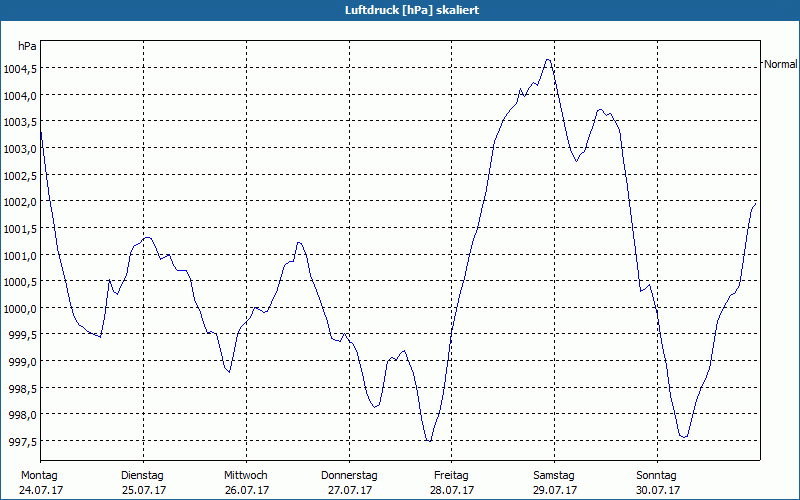The height and width of the screenshot is (500, 800).
Task: Click the 1000,0 axis value
Action: pyautogui.click(x=20, y=308)
